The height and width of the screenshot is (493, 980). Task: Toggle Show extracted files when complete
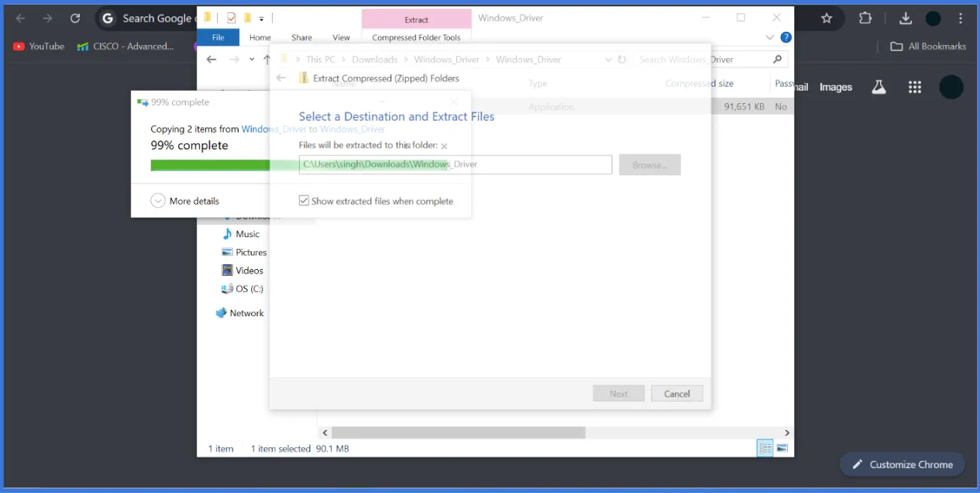[x=376, y=201]
